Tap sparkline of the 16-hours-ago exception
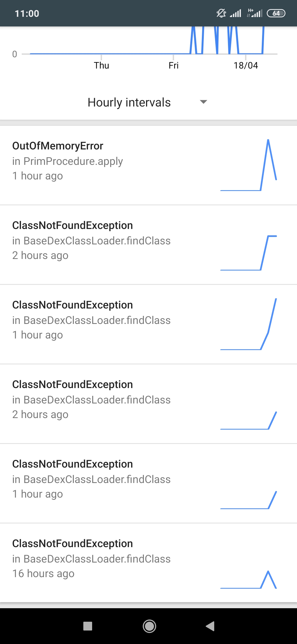This screenshot has width=297, height=644. pos(248,580)
